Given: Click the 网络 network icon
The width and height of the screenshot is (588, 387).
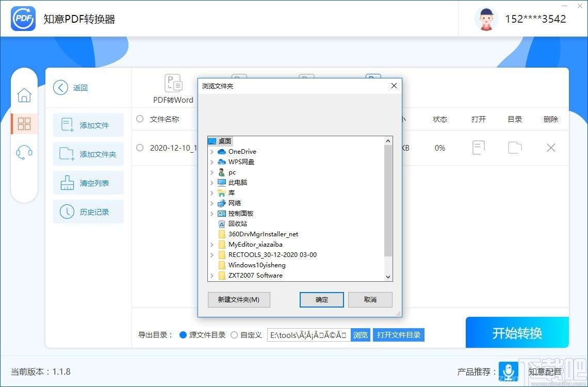Looking at the screenshot, I should (x=222, y=203).
